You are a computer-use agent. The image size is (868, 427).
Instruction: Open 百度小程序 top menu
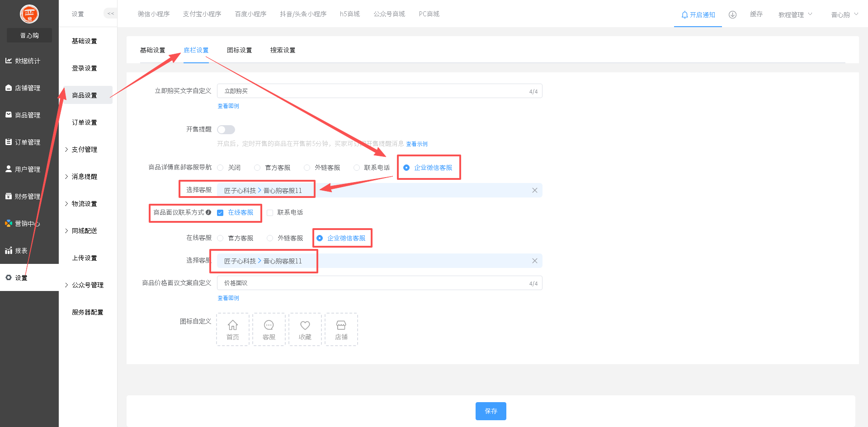tap(250, 14)
